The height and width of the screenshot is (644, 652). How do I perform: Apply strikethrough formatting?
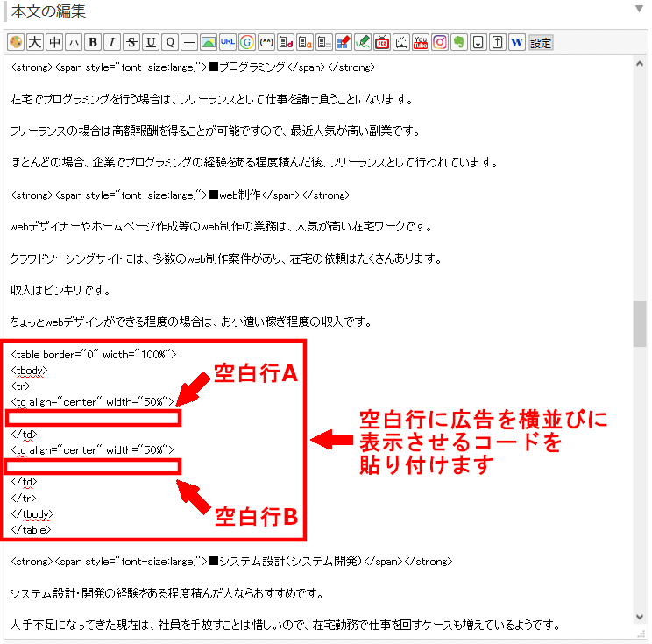click(x=131, y=42)
